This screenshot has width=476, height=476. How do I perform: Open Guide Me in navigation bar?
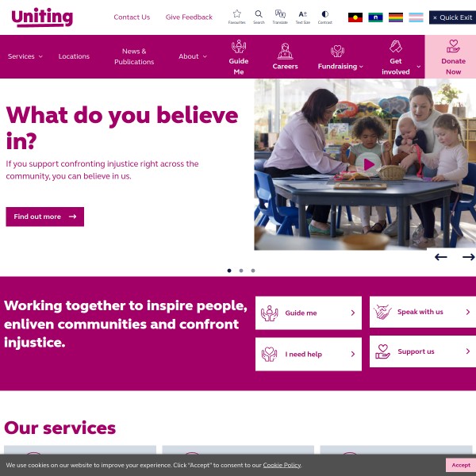239,57
